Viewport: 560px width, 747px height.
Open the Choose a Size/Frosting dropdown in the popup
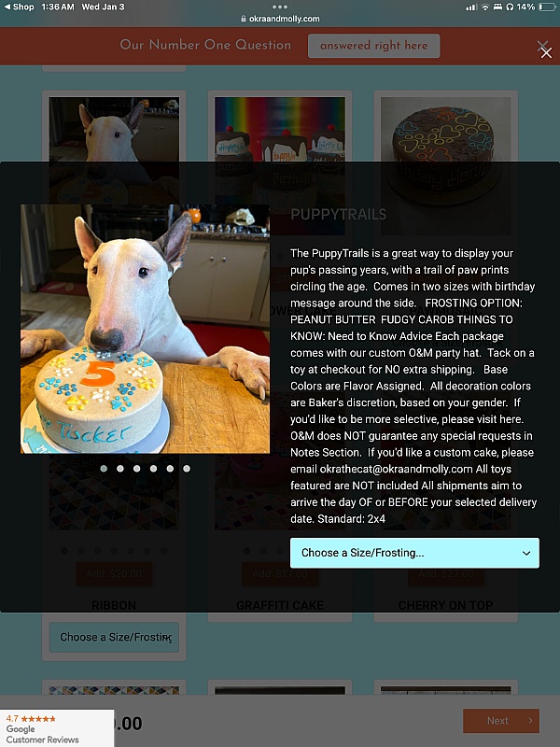[x=414, y=553]
